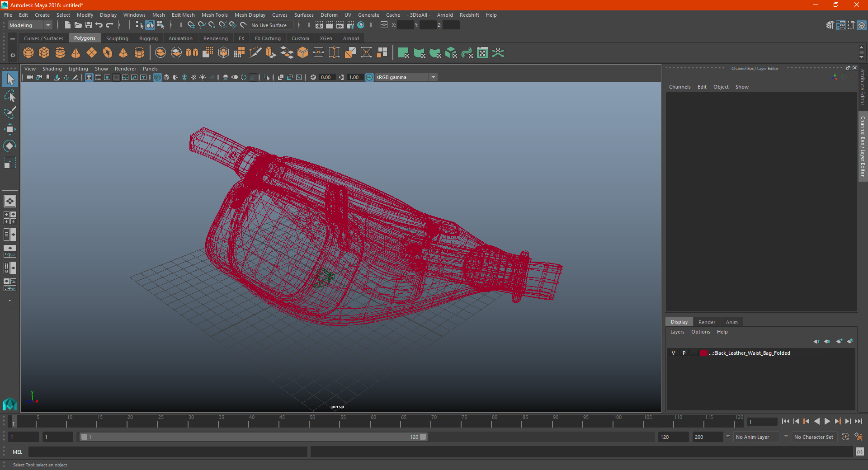Open the Mesh Tools menu

(x=215, y=15)
